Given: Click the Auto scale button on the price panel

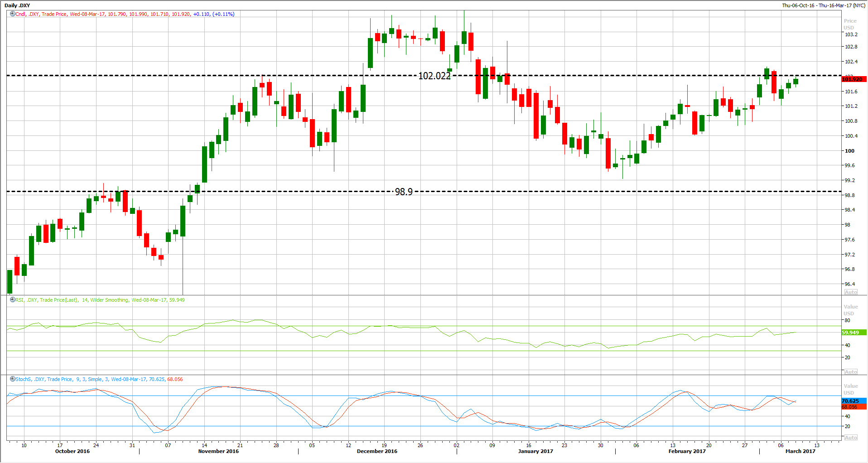Looking at the screenshot, I should point(851,292).
